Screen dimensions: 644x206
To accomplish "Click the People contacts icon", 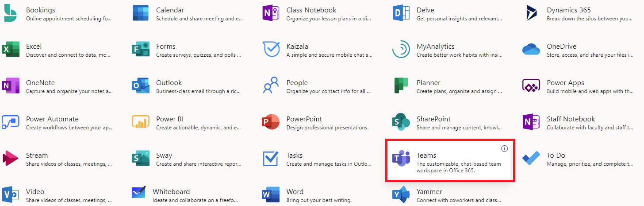I will (271, 86).
